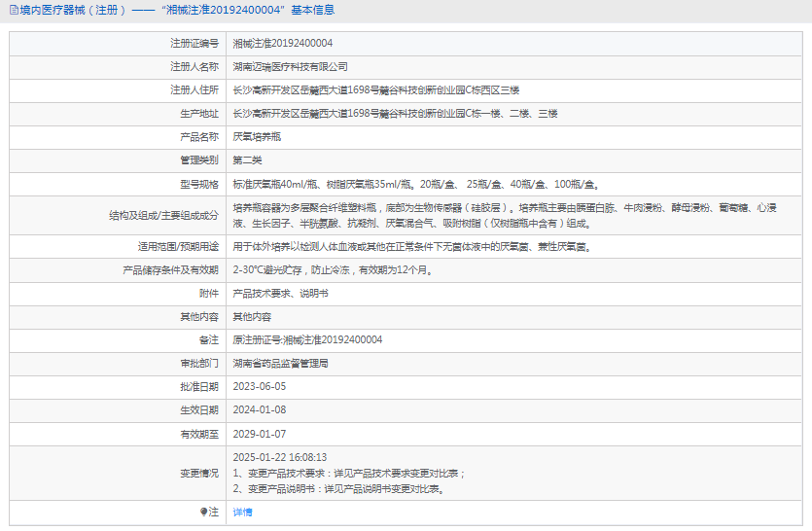Click the 变更情况 label

[199, 473]
